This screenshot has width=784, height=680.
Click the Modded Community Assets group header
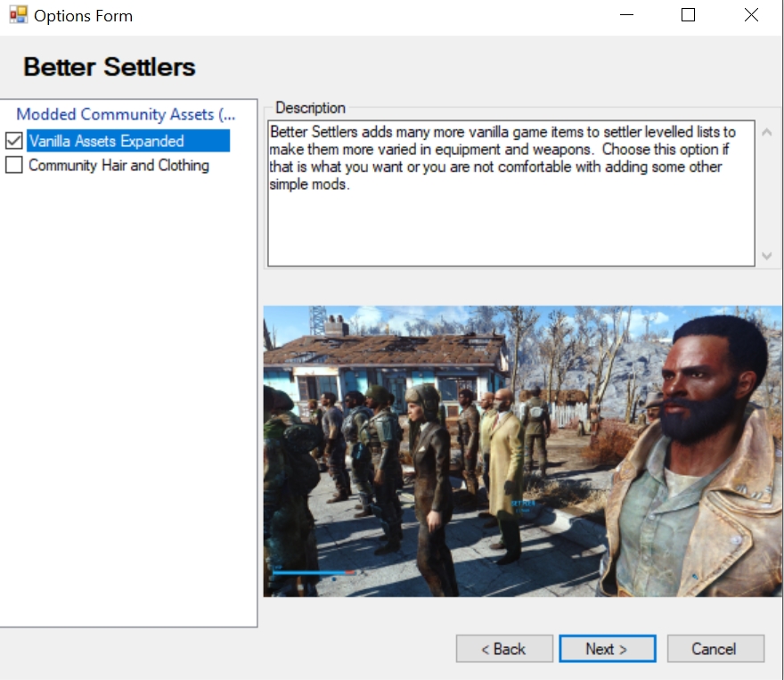(126, 114)
